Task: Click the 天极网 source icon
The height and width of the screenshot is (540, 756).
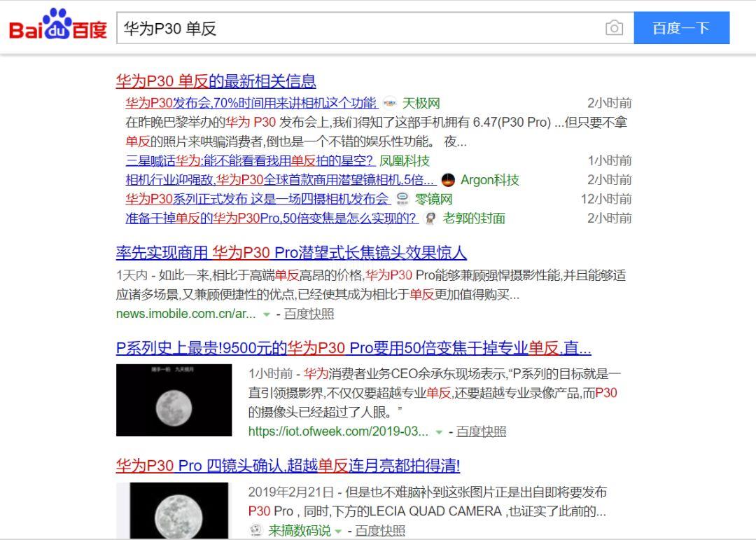Action: 390,103
